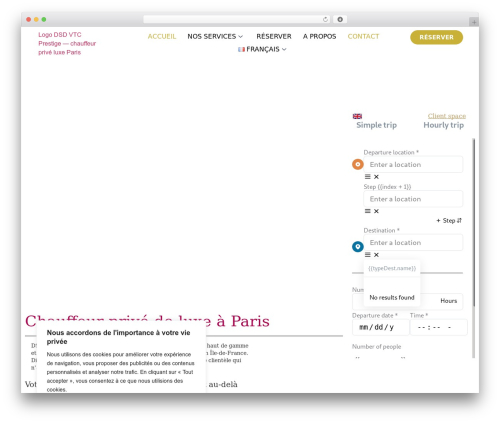Click the Destination location input field

(413, 243)
